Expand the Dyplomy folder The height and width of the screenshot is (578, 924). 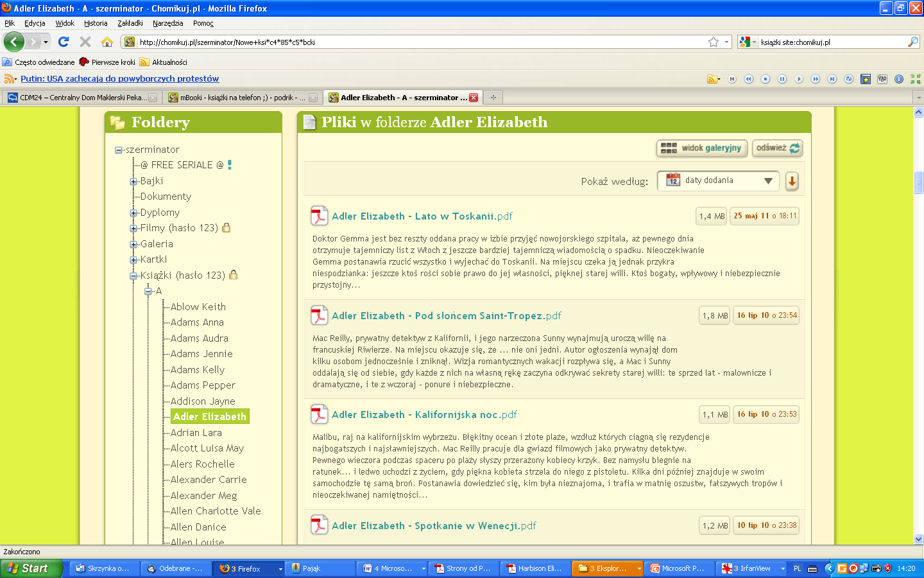tap(133, 213)
